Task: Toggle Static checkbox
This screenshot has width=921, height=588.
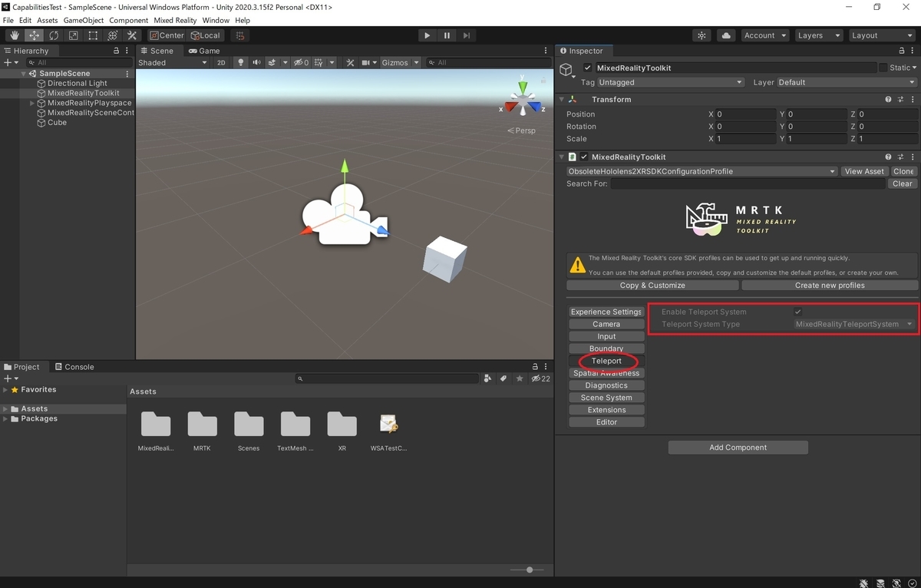Action: pos(883,68)
